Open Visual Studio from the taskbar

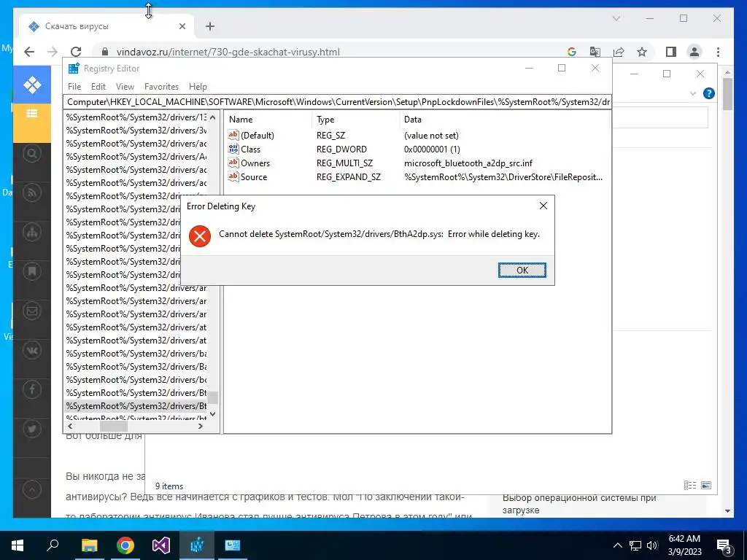click(x=161, y=545)
